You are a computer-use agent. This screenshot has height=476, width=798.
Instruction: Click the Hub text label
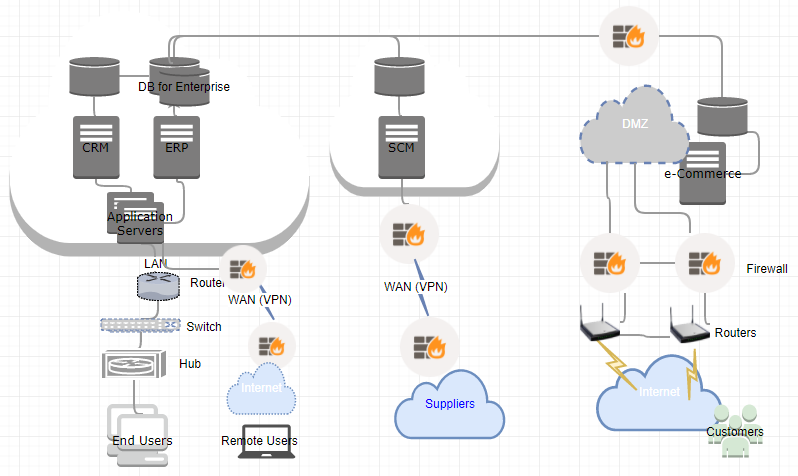click(x=190, y=364)
